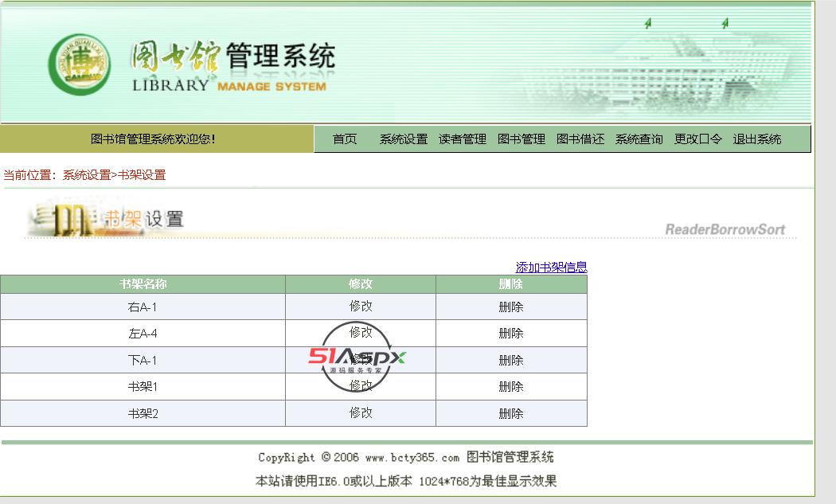Click the 图书馆管理系统 title in the header
Screen dimensions: 836x504
pyautogui.click(x=233, y=57)
